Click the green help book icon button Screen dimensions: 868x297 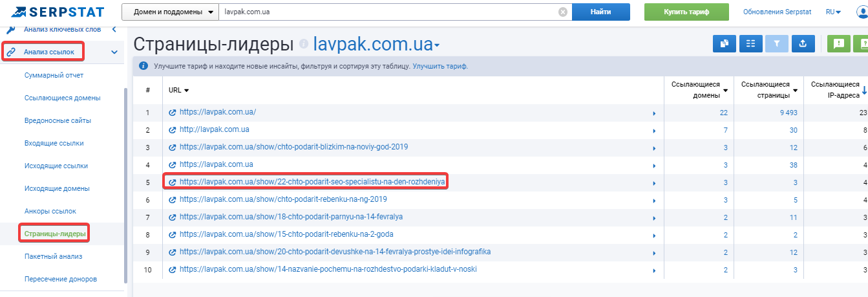click(x=861, y=43)
